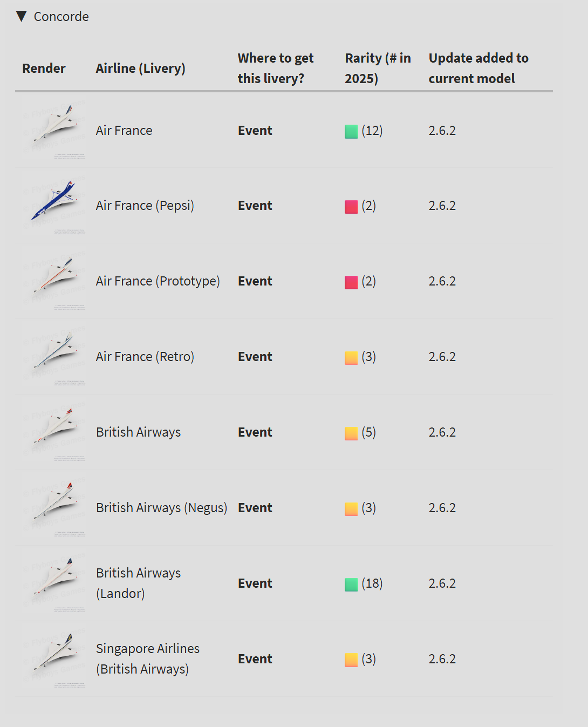This screenshot has width=588, height=727.
Task: Open the Air France (Retro) render image
Action: pyautogui.click(x=54, y=357)
